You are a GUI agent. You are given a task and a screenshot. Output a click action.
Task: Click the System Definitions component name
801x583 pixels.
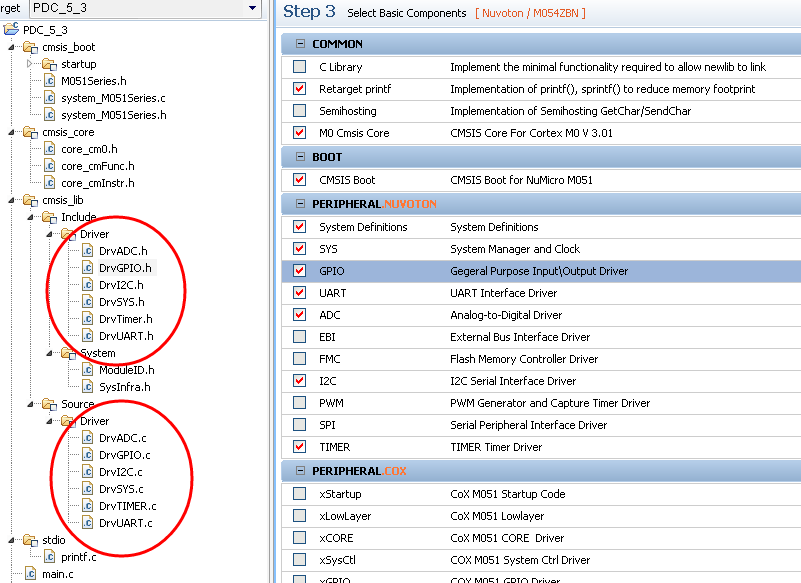tap(363, 227)
